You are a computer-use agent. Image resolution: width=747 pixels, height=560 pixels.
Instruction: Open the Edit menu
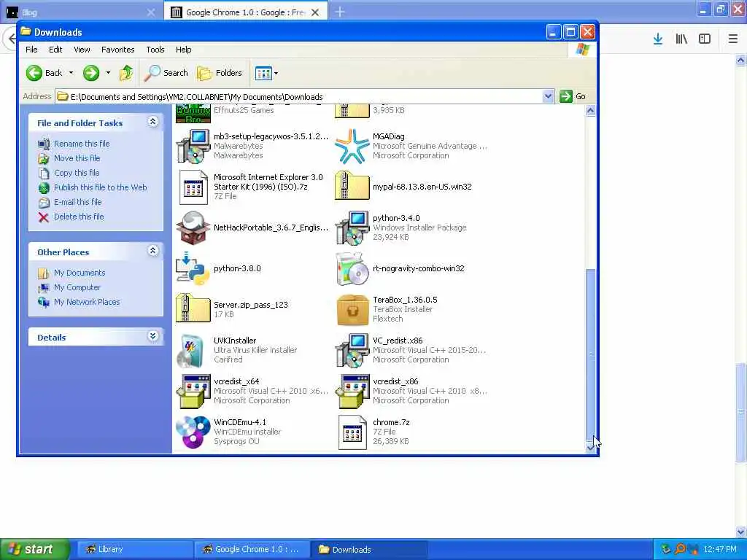[55, 50]
